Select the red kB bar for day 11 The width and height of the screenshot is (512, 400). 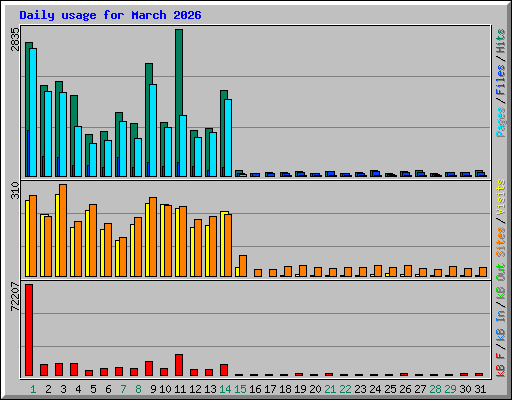(x=179, y=365)
